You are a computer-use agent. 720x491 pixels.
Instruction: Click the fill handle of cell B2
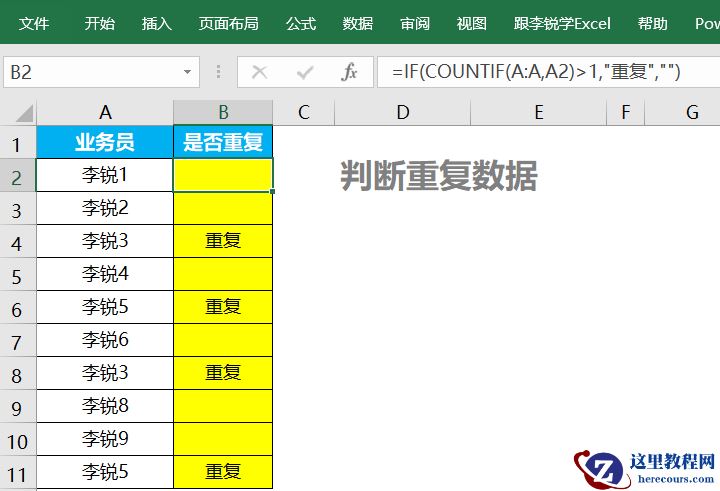pos(273,191)
